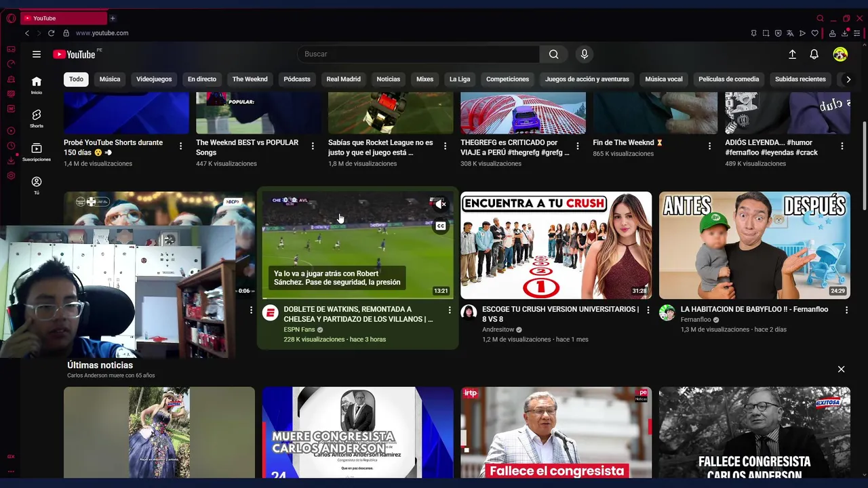
Task: Select the Todo category chip
Action: click(x=76, y=79)
